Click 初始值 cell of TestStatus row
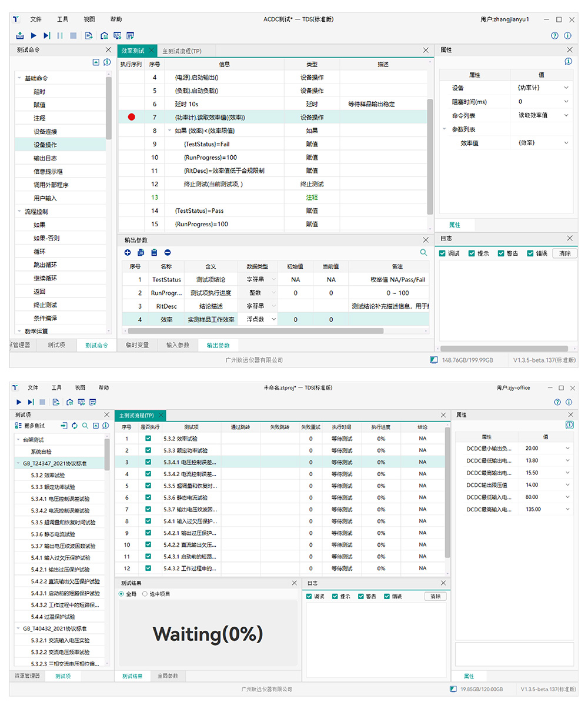 coord(295,280)
